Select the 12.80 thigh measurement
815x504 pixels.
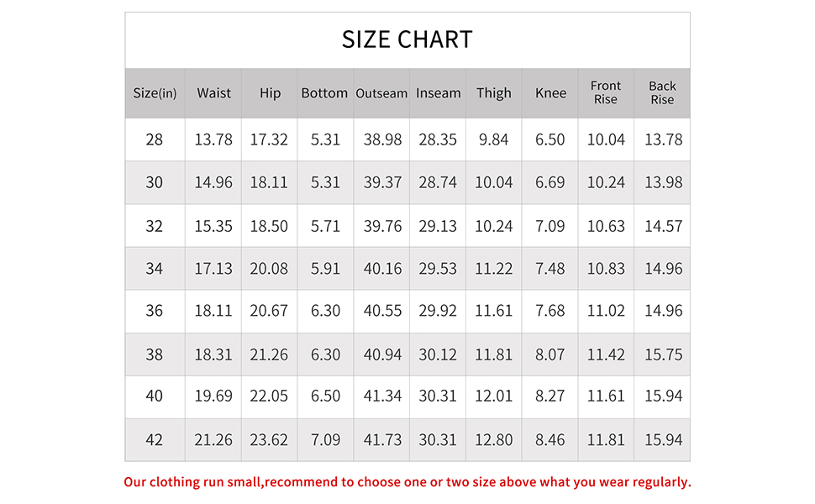[x=494, y=440]
